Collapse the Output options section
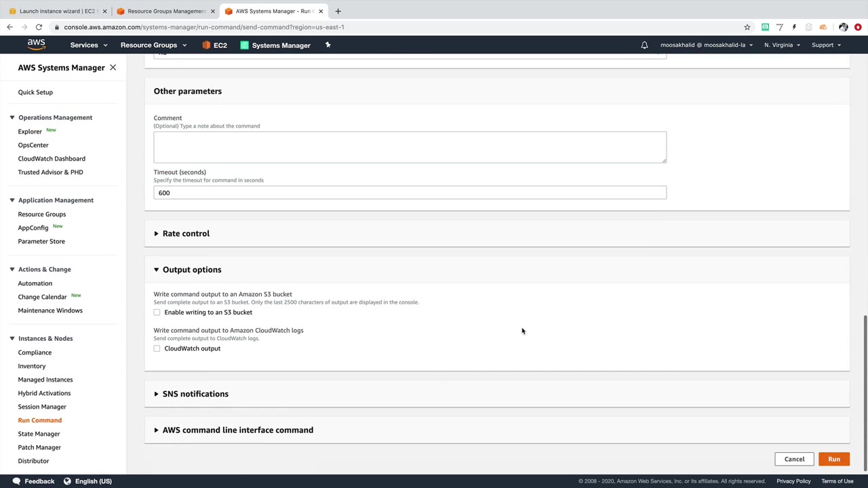Viewport: 868px width, 488px height. click(x=191, y=270)
